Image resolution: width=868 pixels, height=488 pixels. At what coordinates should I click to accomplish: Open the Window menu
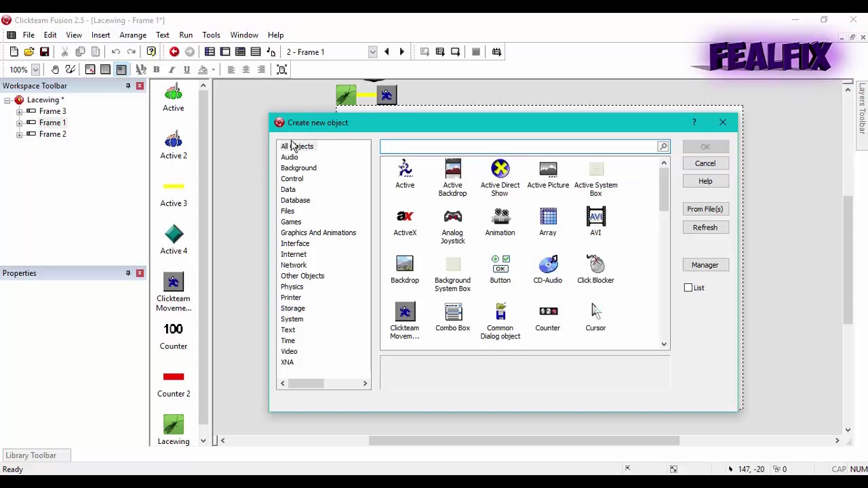244,35
